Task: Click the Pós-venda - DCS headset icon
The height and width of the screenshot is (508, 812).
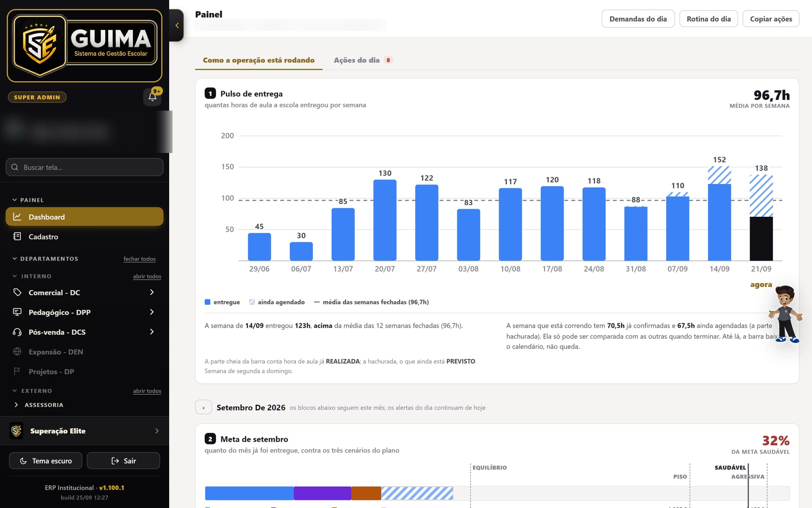Action: point(17,332)
